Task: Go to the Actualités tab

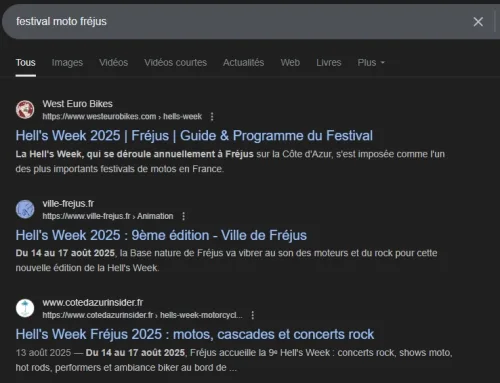Action: click(244, 63)
